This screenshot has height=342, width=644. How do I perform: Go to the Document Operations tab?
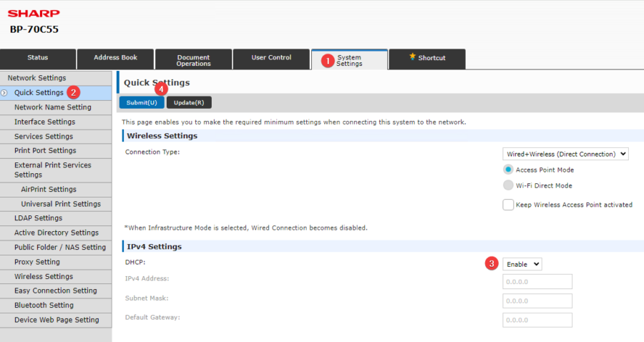click(x=193, y=60)
